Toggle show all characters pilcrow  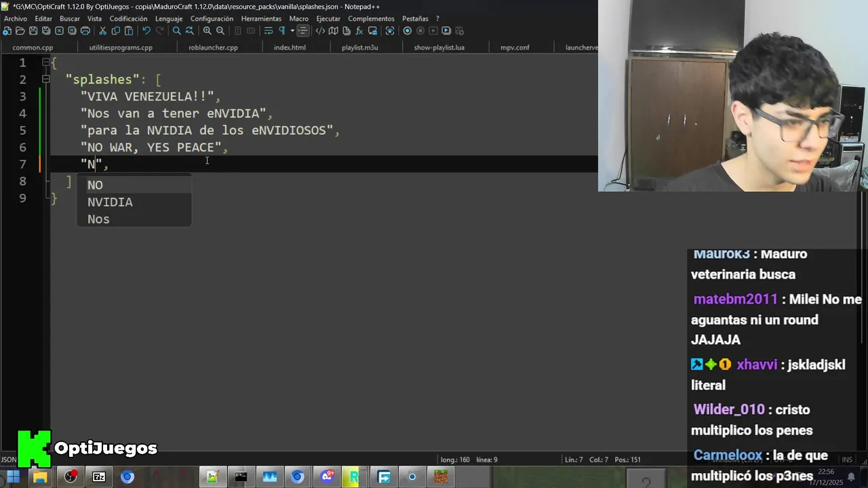282,30
